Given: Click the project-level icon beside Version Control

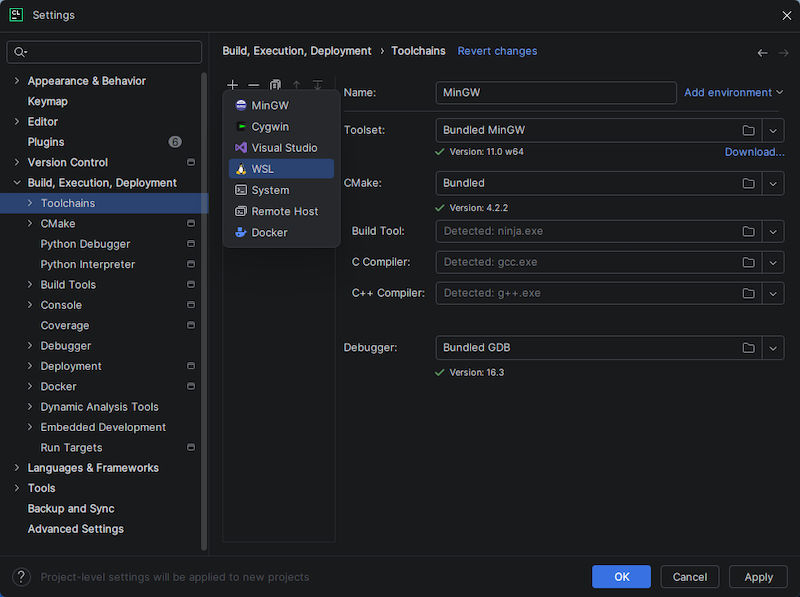Looking at the screenshot, I should pos(191,162).
